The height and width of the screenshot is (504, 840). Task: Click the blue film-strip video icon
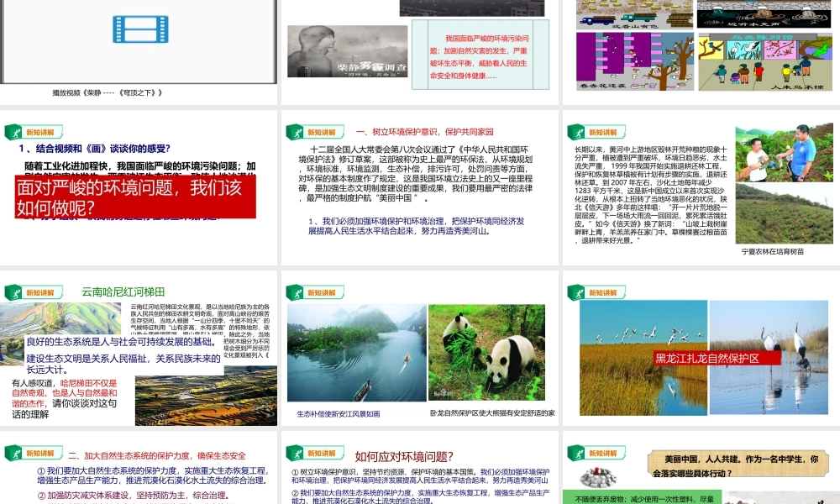pos(140,29)
